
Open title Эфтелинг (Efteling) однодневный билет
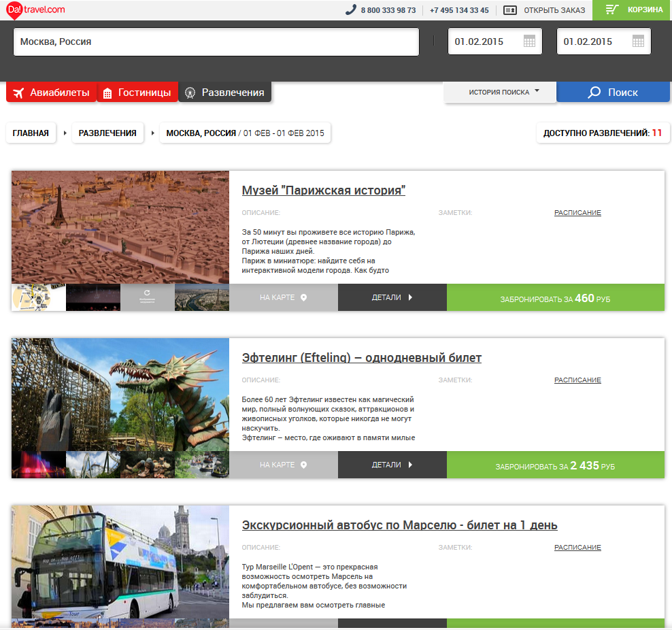click(x=362, y=358)
